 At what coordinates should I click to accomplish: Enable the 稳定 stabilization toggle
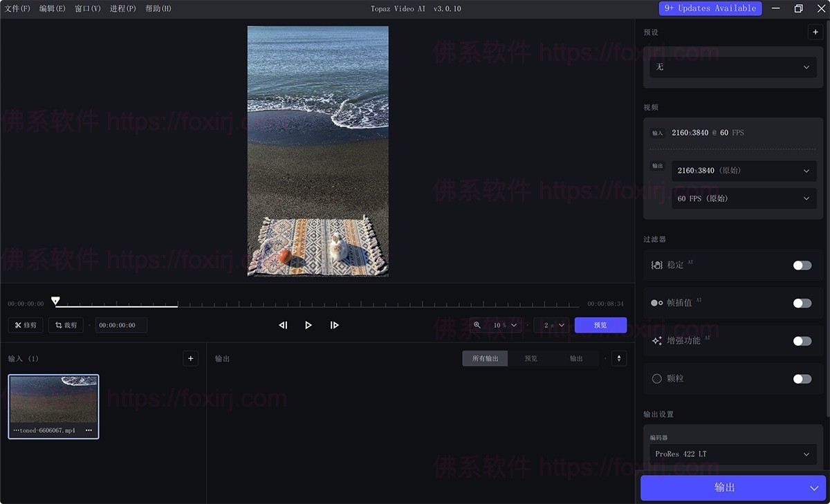click(x=802, y=265)
